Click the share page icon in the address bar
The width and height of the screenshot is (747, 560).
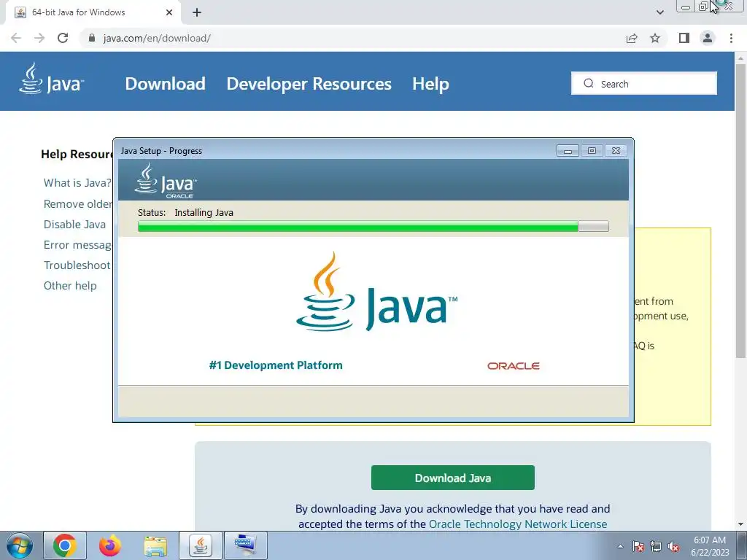[x=632, y=38]
